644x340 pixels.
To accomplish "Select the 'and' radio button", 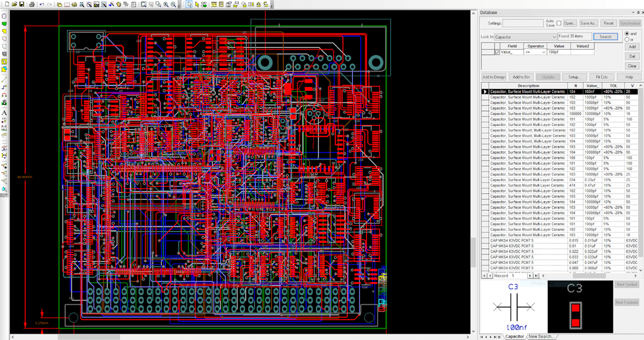I will click(627, 33).
